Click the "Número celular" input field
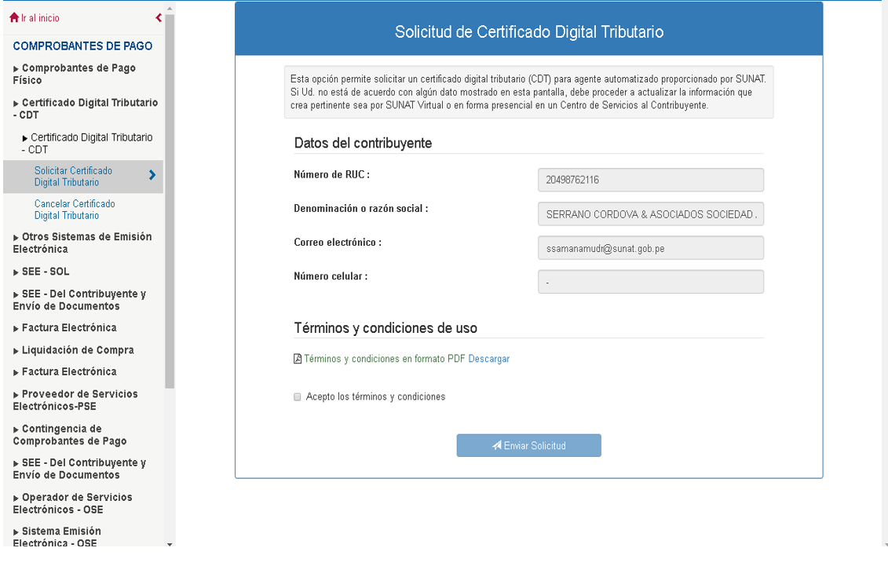This screenshot has width=888, height=588. click(x=650, y=281)
